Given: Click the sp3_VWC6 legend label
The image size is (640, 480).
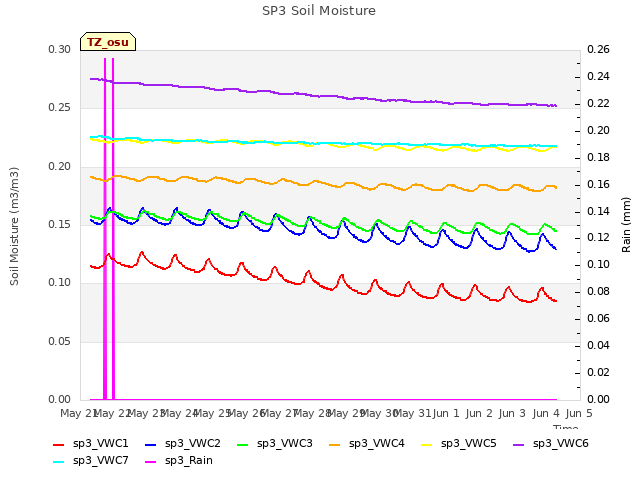Looking at the screenshot, I should (561, 443).
